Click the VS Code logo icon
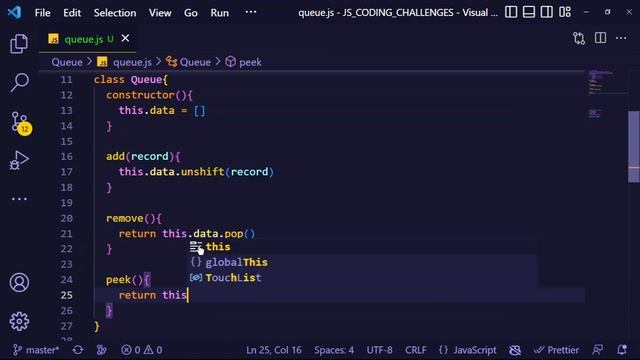The height and width of the screenshot is (360, 640). coord(15,12)
